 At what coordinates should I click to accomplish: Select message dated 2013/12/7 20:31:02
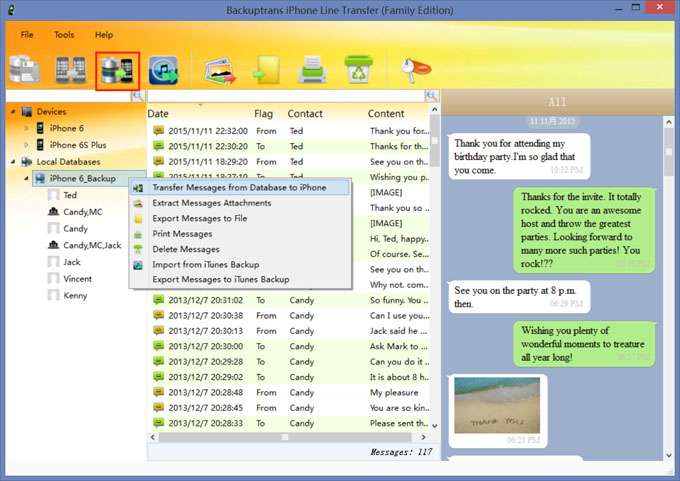click(x=290, y=300)
